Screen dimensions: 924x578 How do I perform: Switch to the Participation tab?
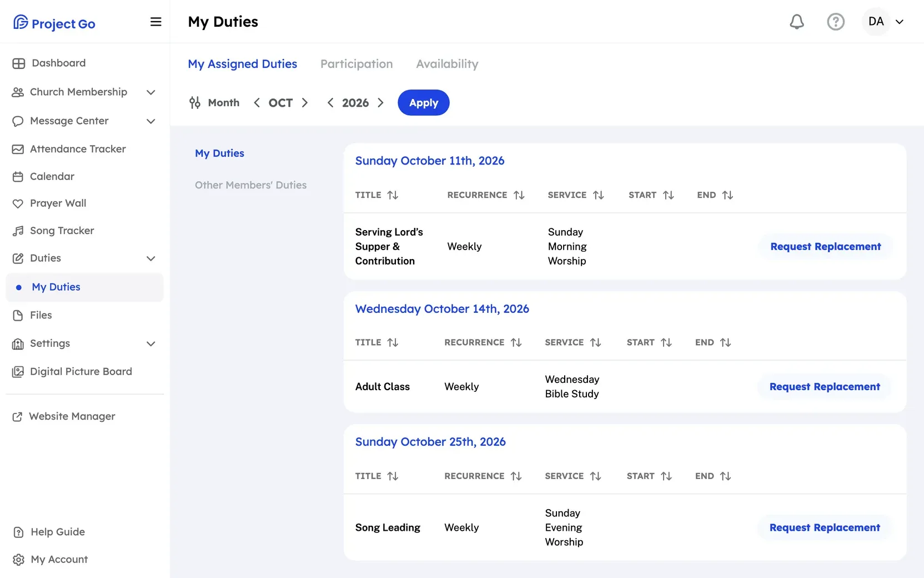[356, 64]
